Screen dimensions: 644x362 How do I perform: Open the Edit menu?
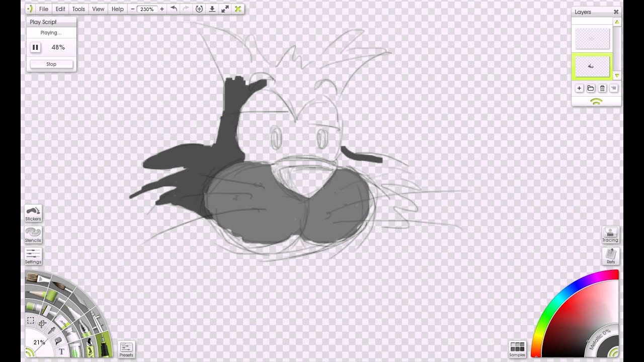(x=60, y=9)
